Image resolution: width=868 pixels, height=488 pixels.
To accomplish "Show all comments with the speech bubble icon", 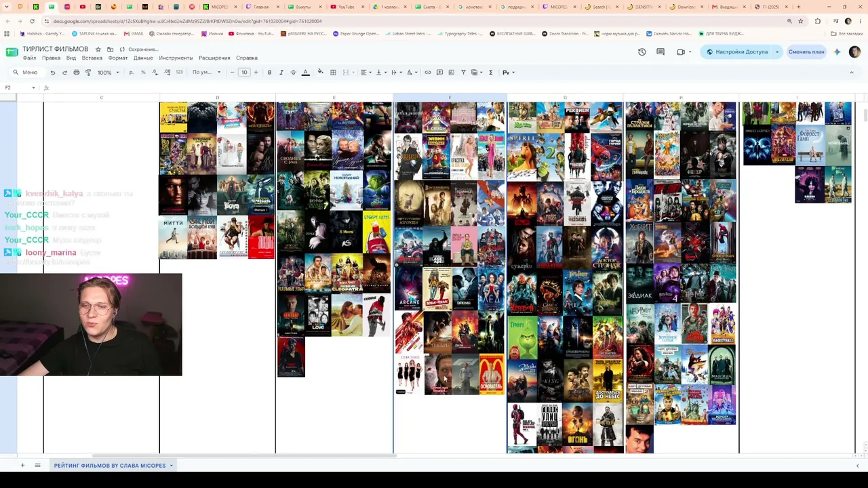I will (660, 52).
